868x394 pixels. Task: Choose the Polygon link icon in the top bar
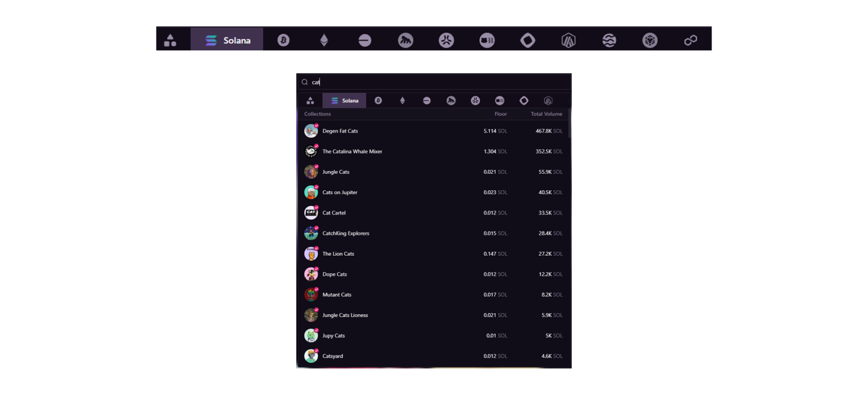pyautogui.click(x=690, y=40)
